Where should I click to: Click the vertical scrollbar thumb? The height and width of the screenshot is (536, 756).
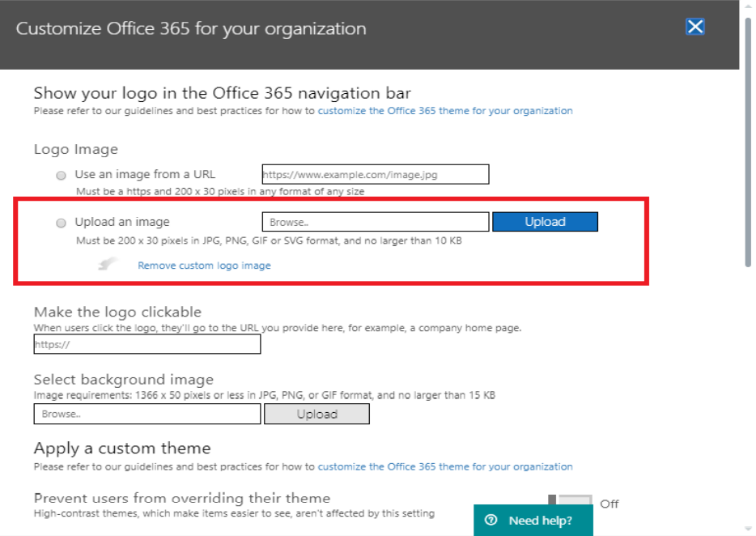(x=748, y=143)
